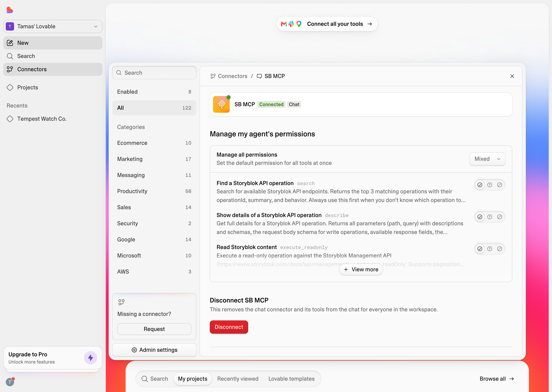Viewport: 552px width, 392px height.
Task: Filter by Marketing category
Action: pyautogui.click(x=154, y=159)
